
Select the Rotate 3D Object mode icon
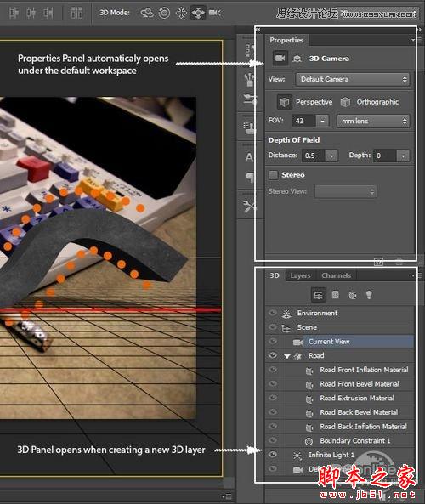click(x=147, y=13)
